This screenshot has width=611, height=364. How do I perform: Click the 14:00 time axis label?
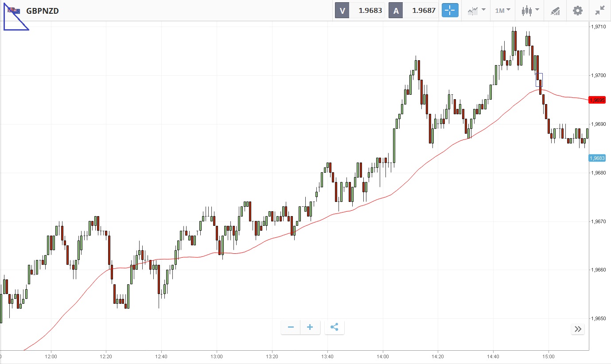click(x=383, y=356)
